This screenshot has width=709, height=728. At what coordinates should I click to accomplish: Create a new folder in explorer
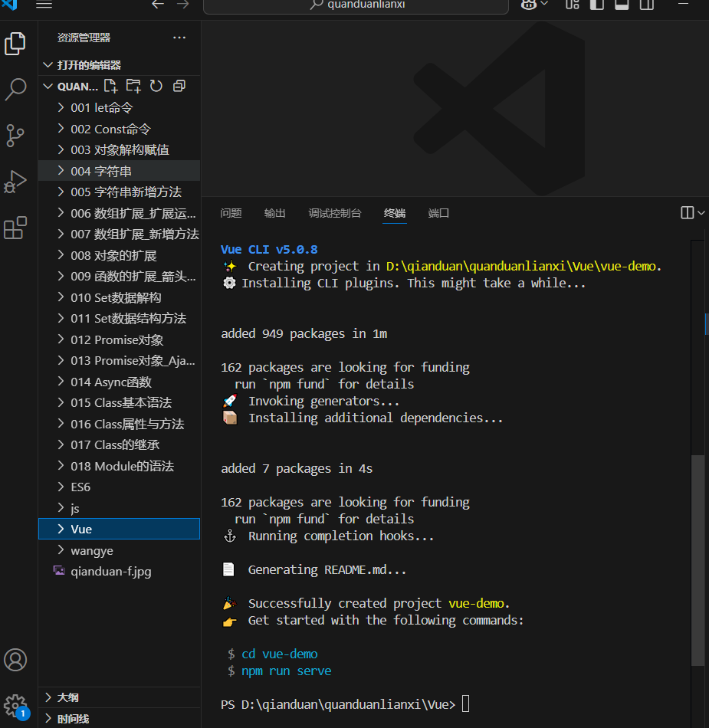[133, 86]
